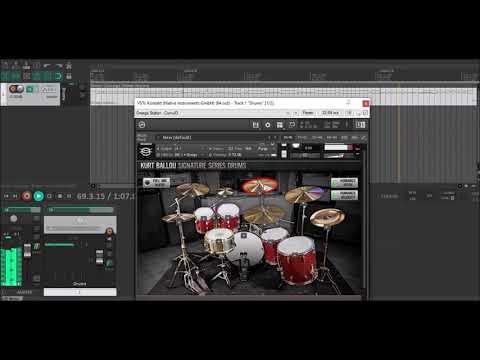Click the green loop/auto-crossfade toolbar icon
This screenshot has height=360, width=480.
(58, 76)
